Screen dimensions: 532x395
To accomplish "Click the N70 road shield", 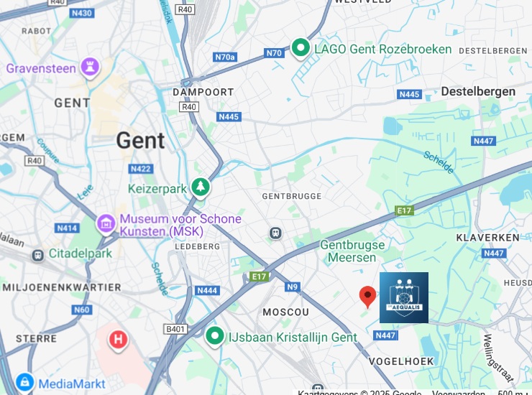I will pyautogui.click(x=274, y=53).
